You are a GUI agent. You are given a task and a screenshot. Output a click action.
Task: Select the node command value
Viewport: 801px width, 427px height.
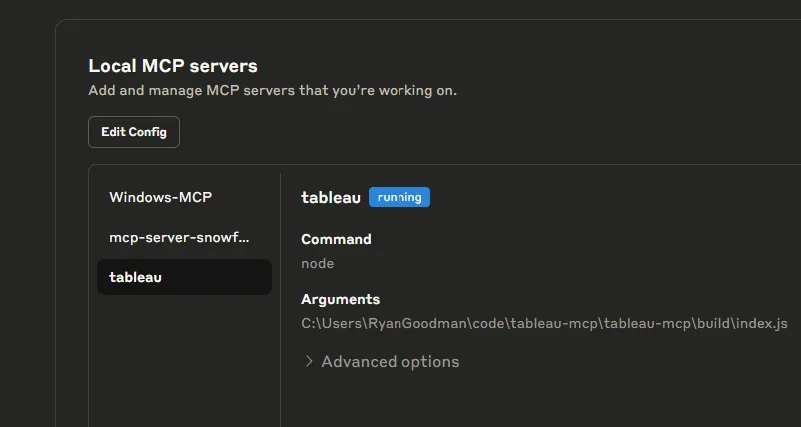coord(318,264)
